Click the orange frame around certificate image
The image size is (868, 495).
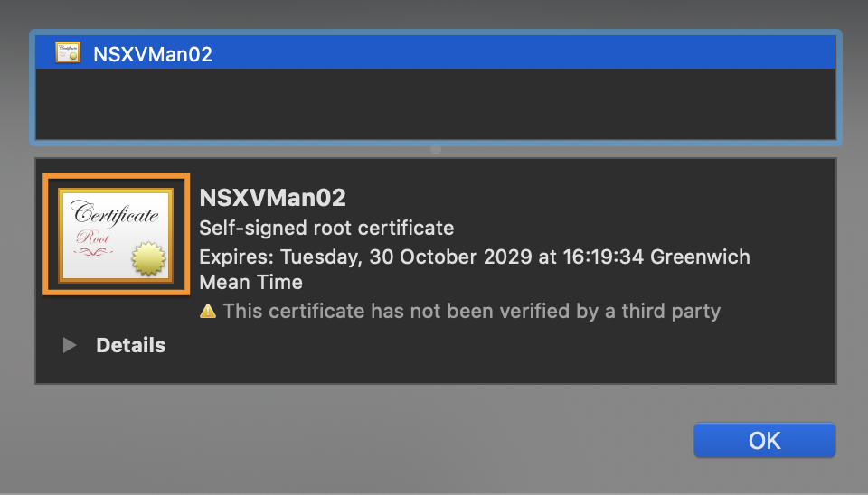[x=117, y=176]
